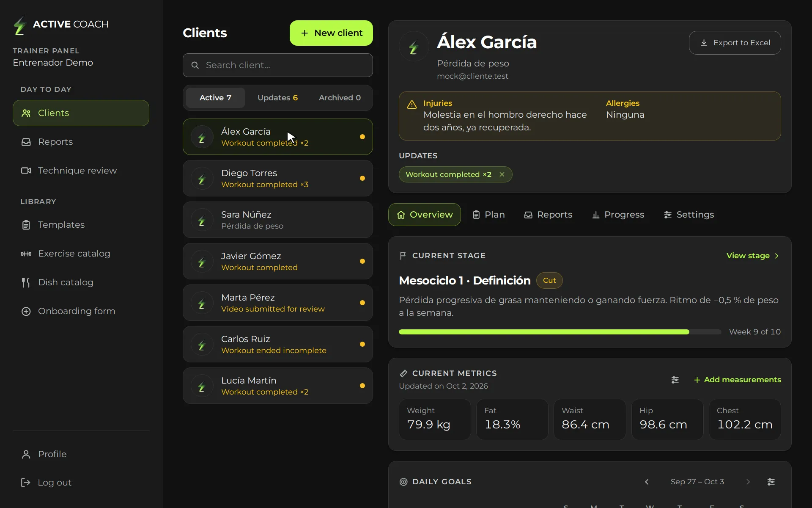Click the orange update dot on Marta Pérez
The width and height of the screenshot is (812, 508).
[x=362, y=303]
